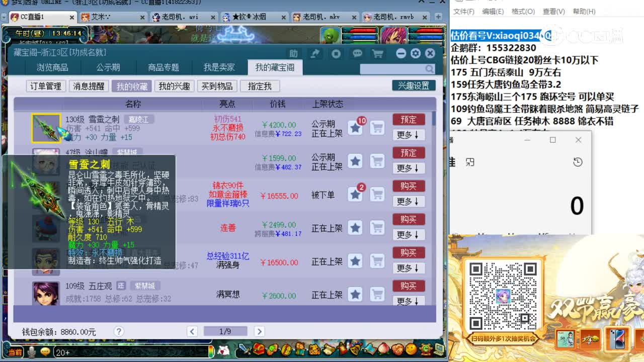The height and width of the screenshot is (362, 644).
Task: Click the smiley face icon in the bottom bar
Action: (411, 348)
